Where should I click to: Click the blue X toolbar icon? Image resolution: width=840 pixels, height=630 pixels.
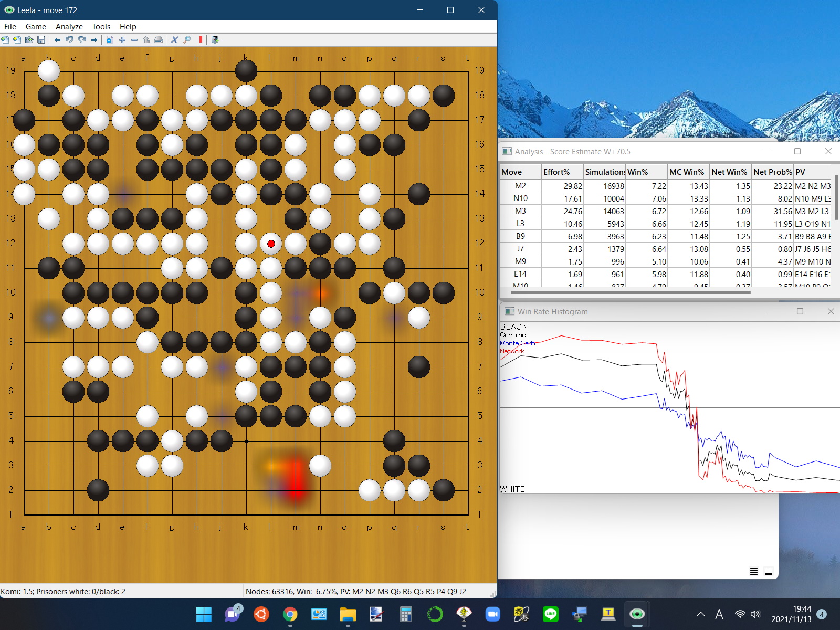coord(175,40)
